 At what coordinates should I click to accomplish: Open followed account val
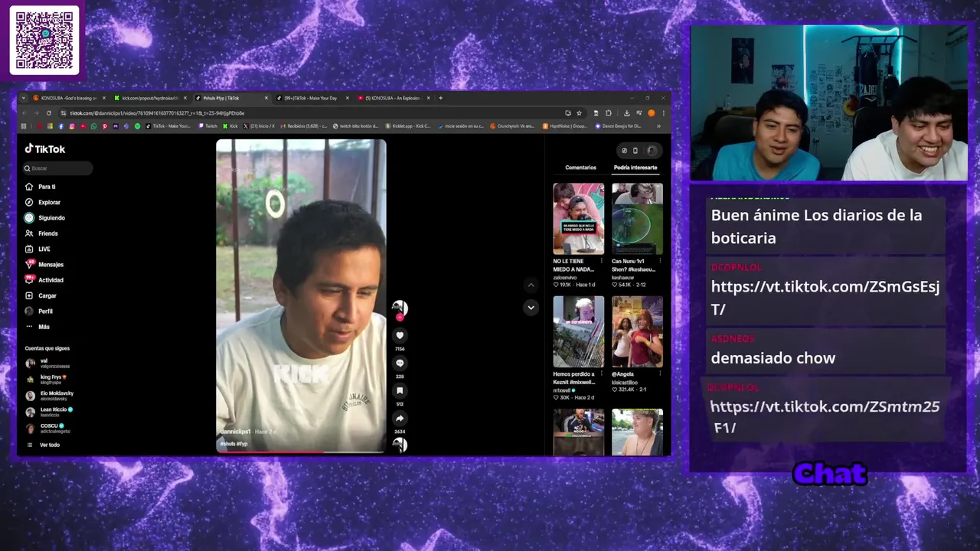[48, 364]
